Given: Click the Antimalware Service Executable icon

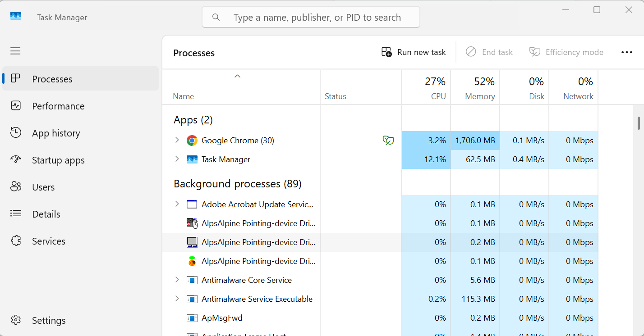Looking at the screenshot, I should [x=192, y=299].
